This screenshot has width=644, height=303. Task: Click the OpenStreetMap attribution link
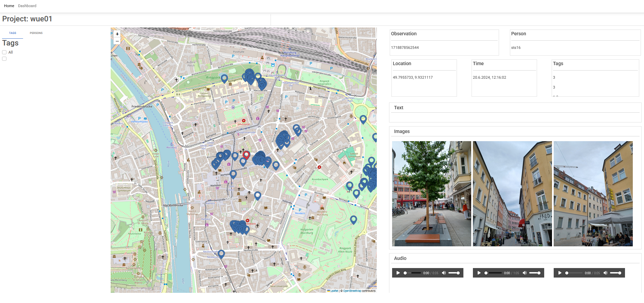pyautogui.click(x=352, y=291)
